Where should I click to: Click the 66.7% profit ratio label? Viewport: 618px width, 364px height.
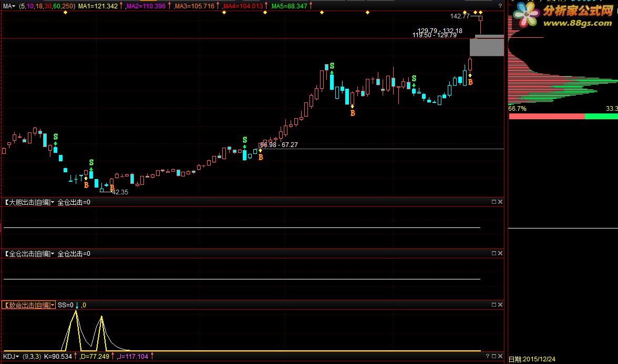tap(517, 108)
